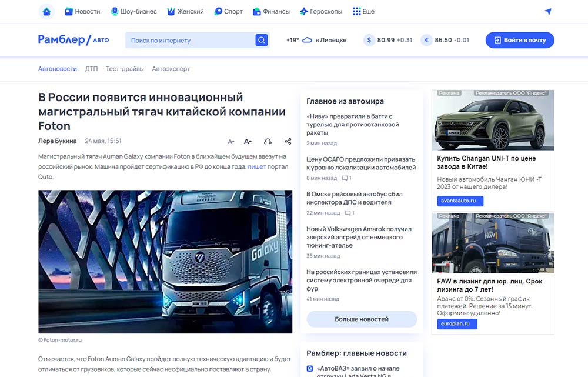Viewport: 588px width, 377px height.
Task: Click the magnifier search button
Action: [x=262, y=40]
